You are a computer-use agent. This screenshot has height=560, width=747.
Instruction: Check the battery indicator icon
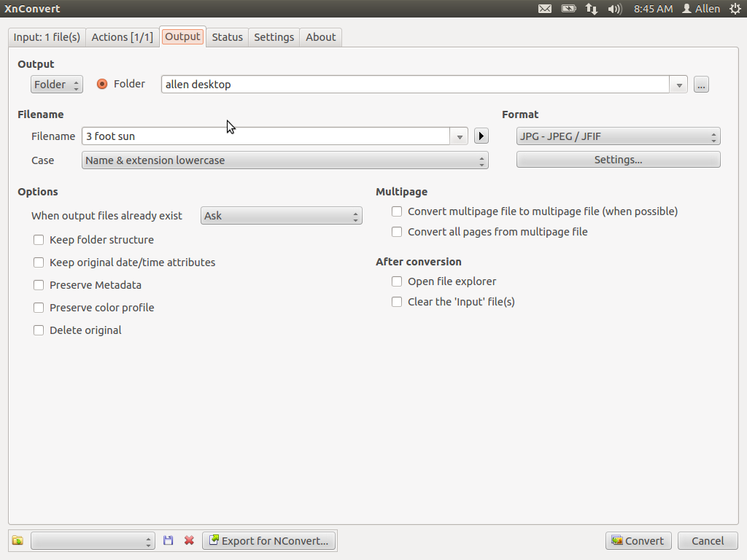(568, 9)
